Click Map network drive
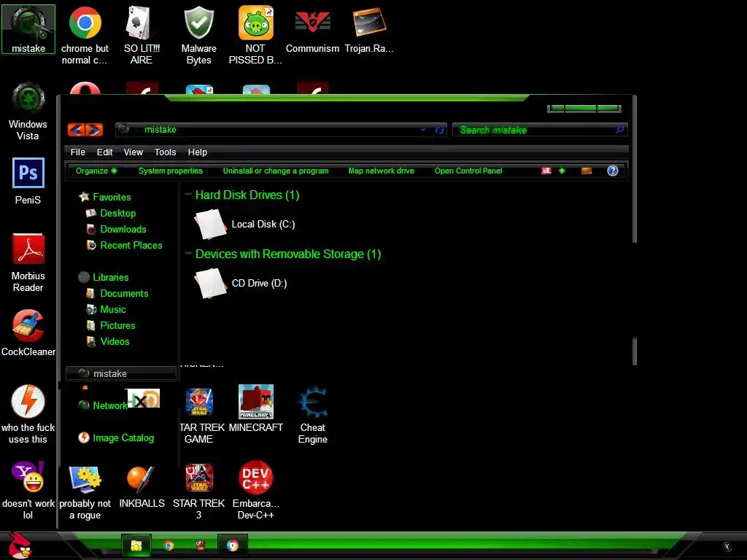The image size is (747, 560). [x=381, y=171]
